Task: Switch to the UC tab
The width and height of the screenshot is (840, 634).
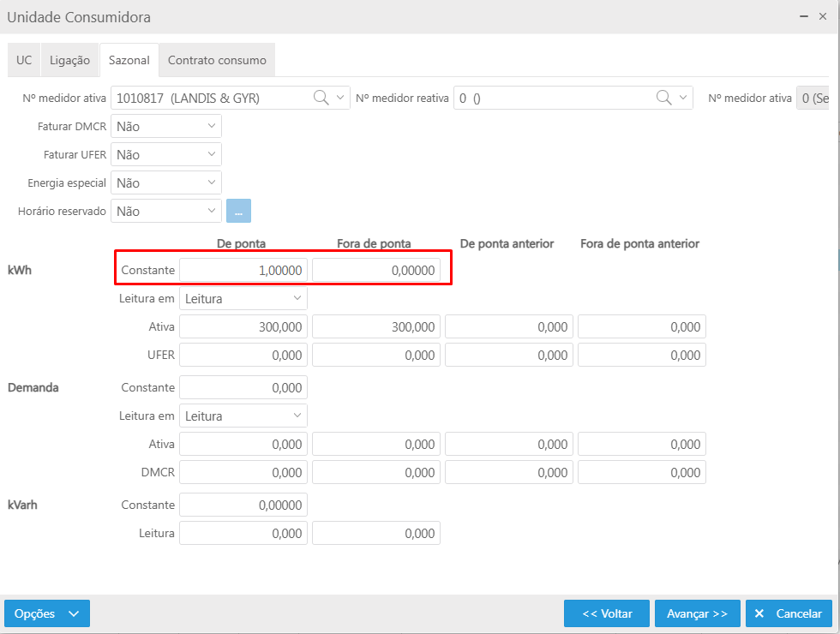Action: click(x=24, y=60)
